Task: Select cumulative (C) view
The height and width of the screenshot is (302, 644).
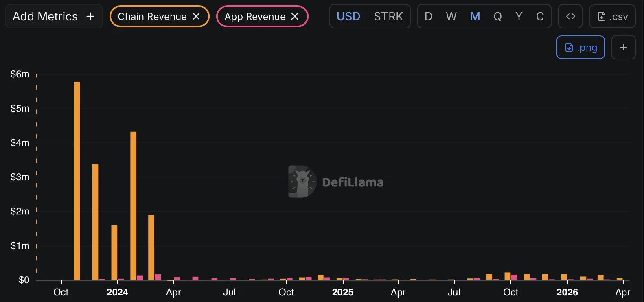Action: pos(540,16)
